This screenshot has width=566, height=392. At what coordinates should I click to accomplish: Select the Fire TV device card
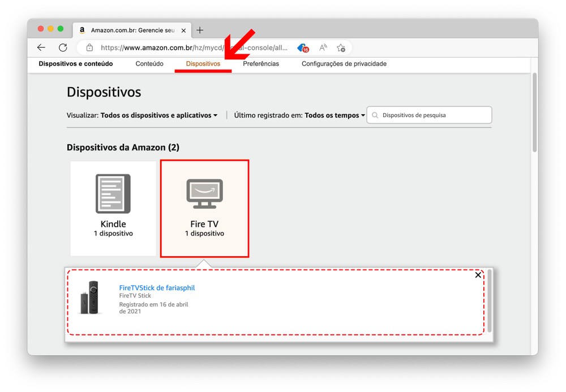pos(205,208)
